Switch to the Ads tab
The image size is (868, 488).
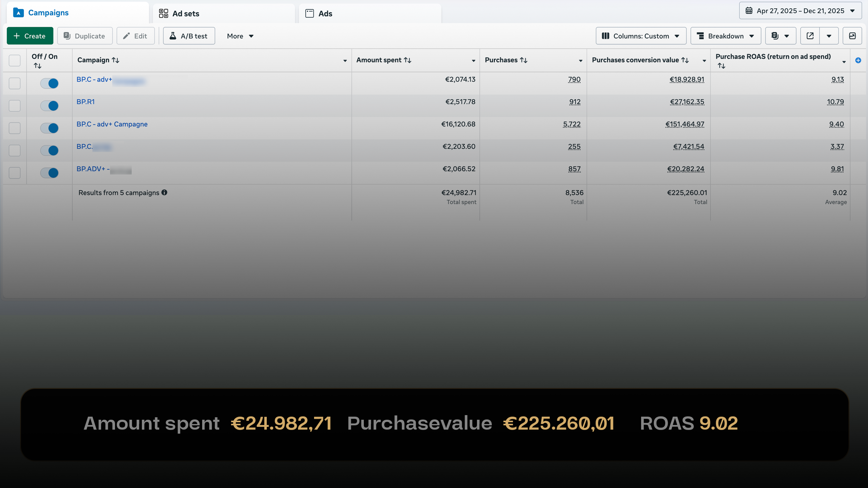point(325,14)
